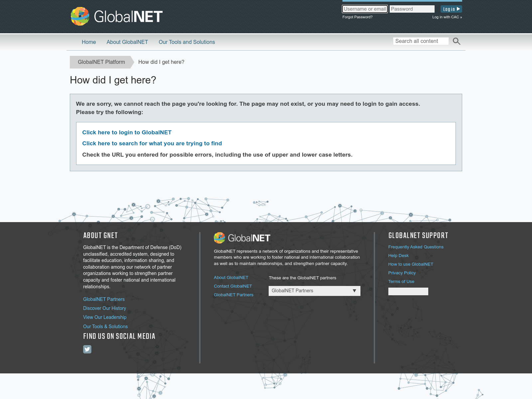Screen dimensions: 532x399
Task: Open GlobalNET Partners link under About GNET
Action: pyautogui.click(x=104, y=299)
